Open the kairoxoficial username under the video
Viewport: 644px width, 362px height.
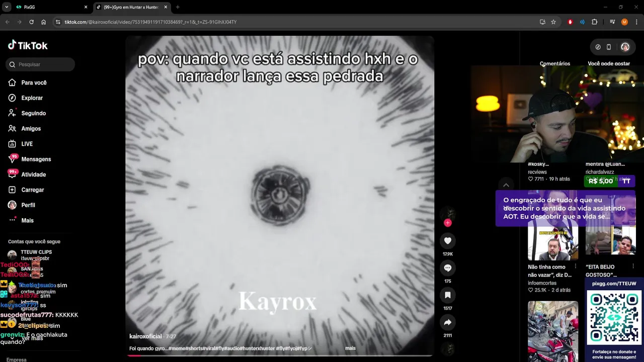[x=145, y=336]
